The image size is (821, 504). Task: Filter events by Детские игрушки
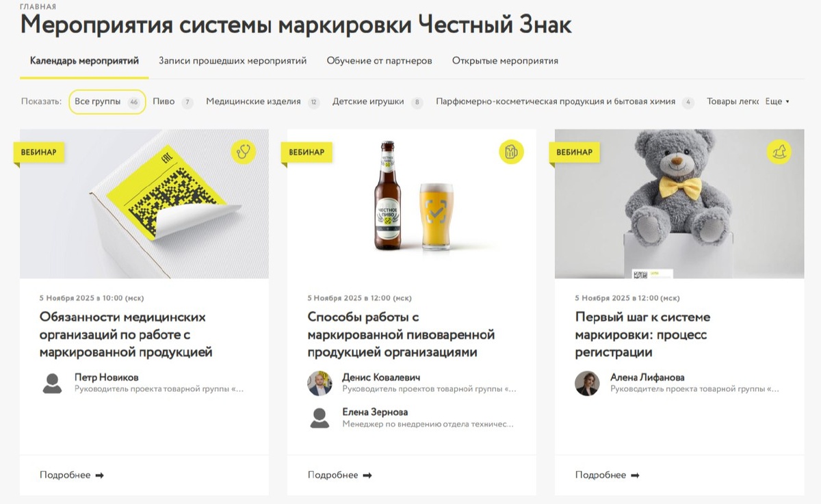(x=378, y=102)
